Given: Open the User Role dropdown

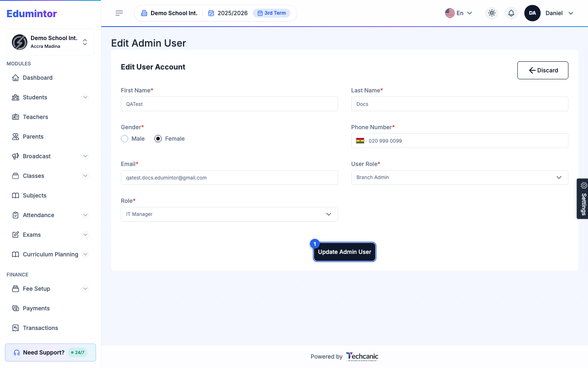Looking at the screenshot, I should point(460,177).
